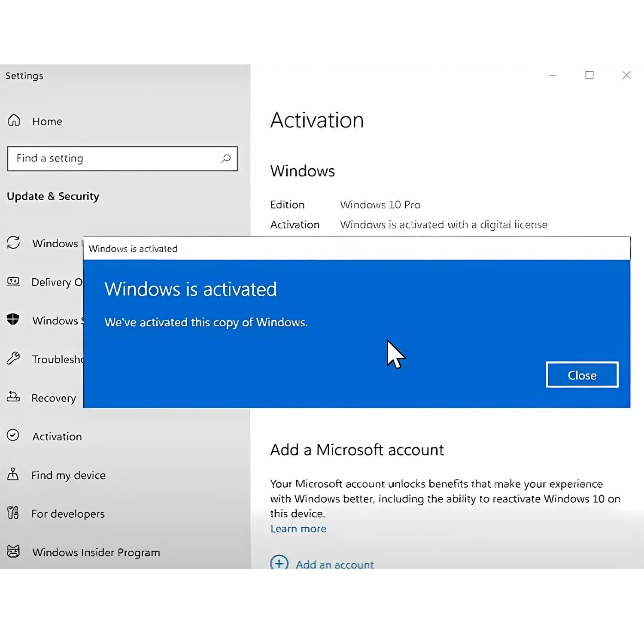644x644 pixels.
Task: Select the Home icon in Settings sidebar
Action: point(14,121)
